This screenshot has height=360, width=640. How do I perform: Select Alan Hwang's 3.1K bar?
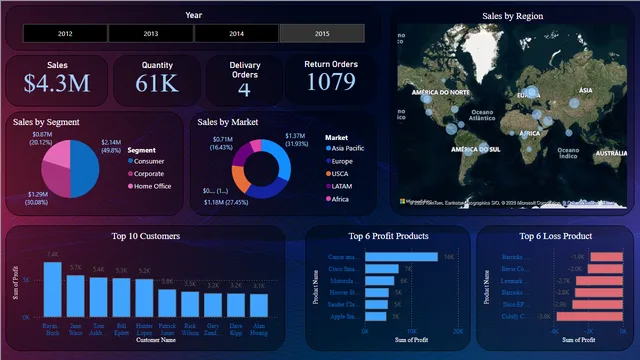[259, 306]
